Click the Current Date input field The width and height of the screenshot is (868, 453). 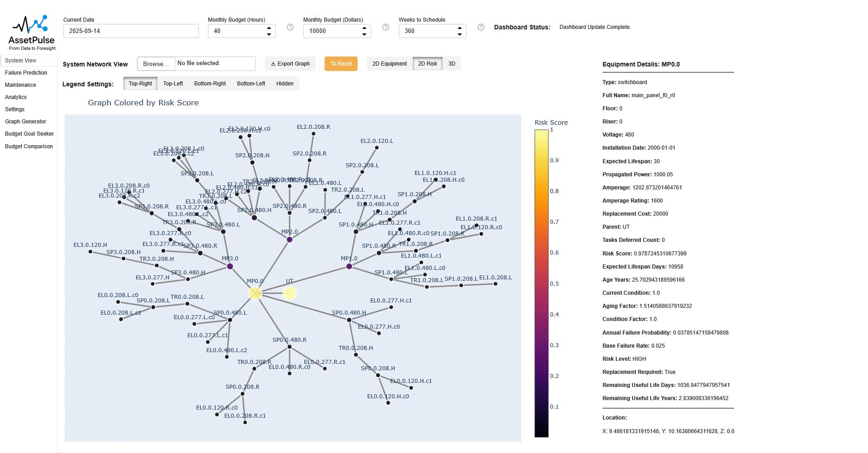131,31
